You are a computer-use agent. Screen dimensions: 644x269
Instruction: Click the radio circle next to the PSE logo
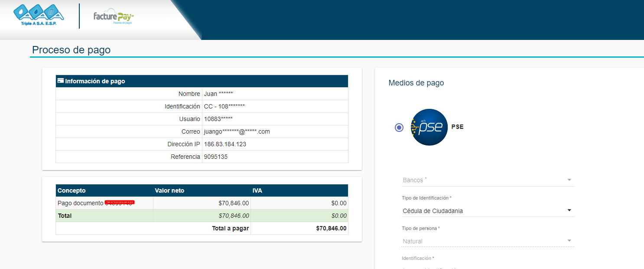pos(399,127)
